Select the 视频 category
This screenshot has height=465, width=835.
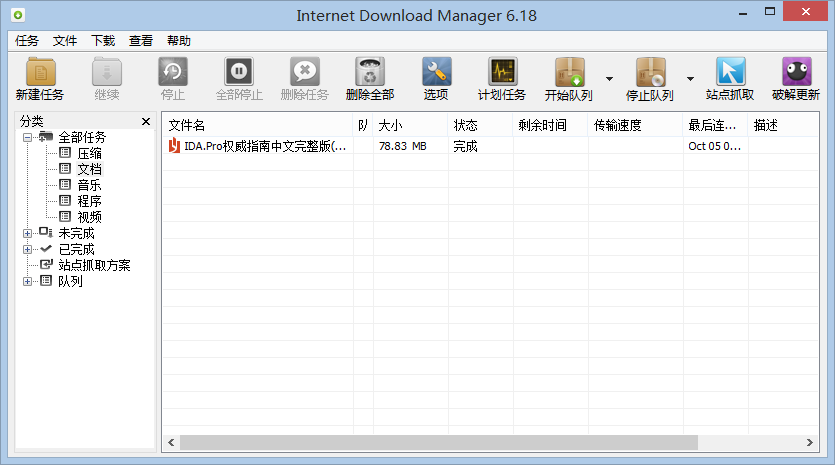tap(89, 217)
